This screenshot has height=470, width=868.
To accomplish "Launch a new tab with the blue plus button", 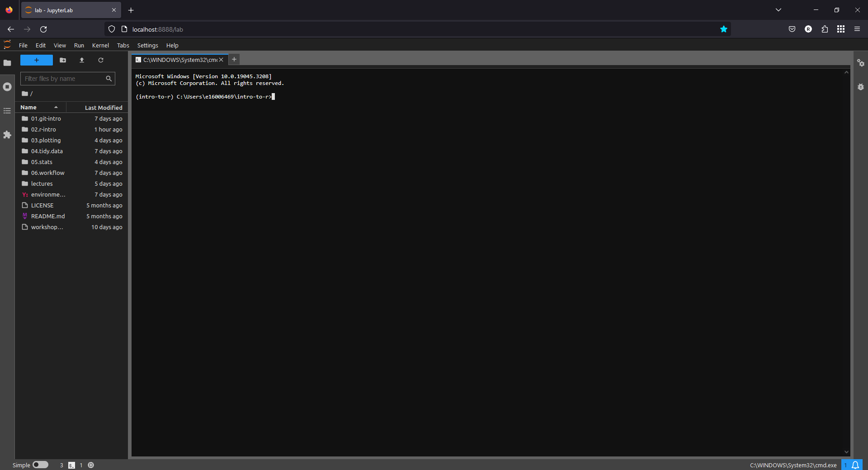I will tap(36, 60).
